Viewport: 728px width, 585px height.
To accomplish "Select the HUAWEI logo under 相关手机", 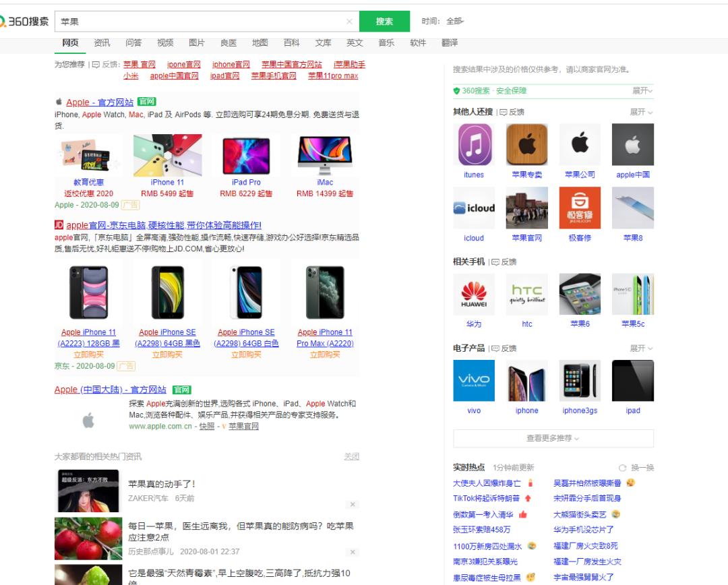I will tap(473, 294).
